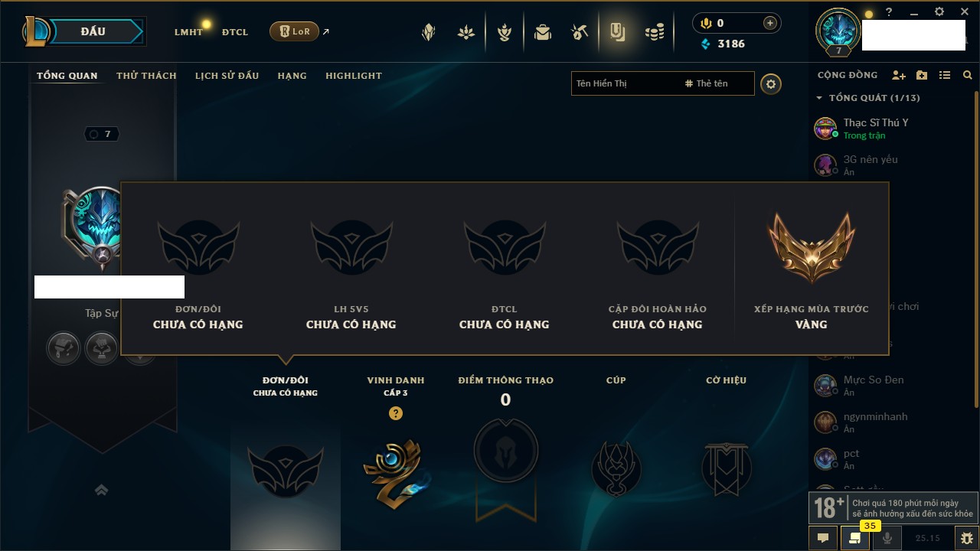Toggle the microphone mute button
The height and width of the screenshot is (551, 980).
887,538
